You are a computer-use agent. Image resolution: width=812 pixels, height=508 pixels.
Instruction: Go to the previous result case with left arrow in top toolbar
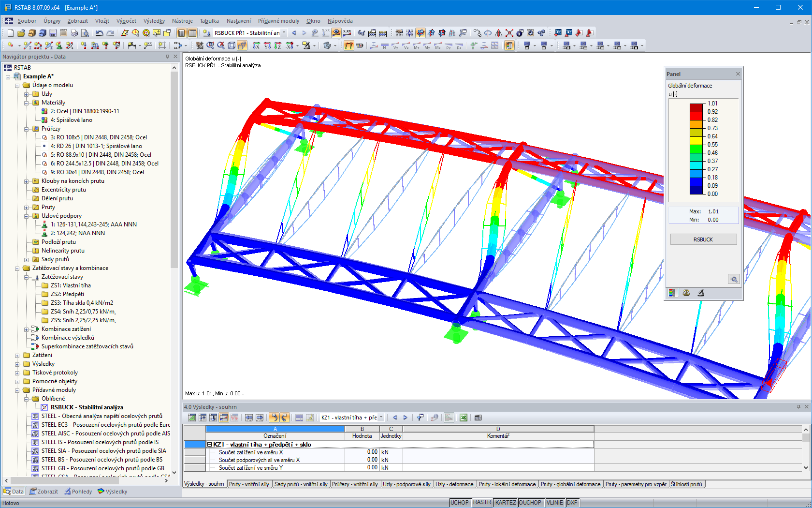tap(294, 33)
